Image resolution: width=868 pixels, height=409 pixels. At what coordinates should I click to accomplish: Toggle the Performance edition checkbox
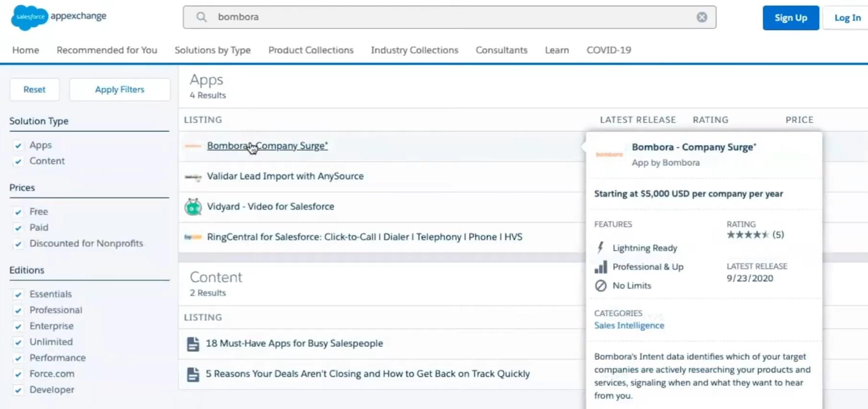(x=18, y=358)
